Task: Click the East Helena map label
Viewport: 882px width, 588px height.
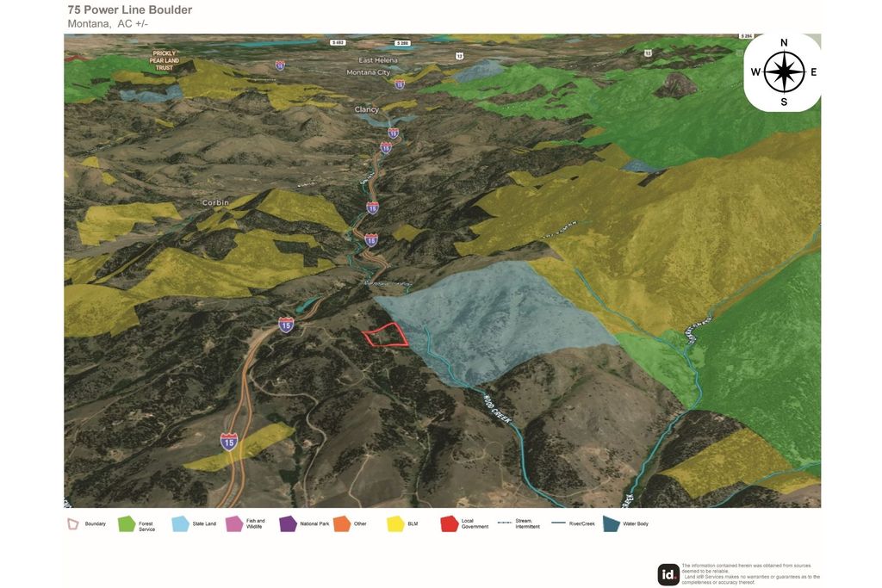Action: [x=378, y=60]
